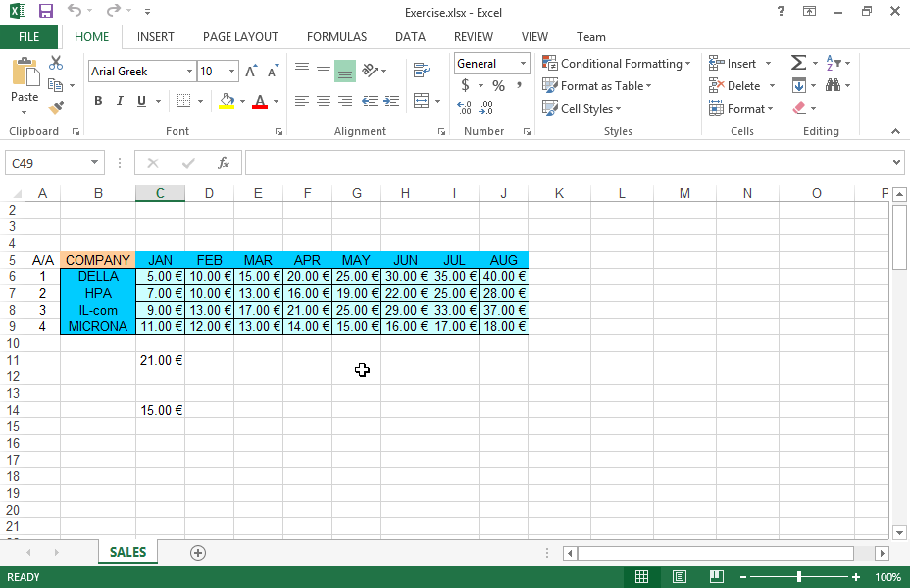Open the font size dropdown
910x588 pixels.
231,71
